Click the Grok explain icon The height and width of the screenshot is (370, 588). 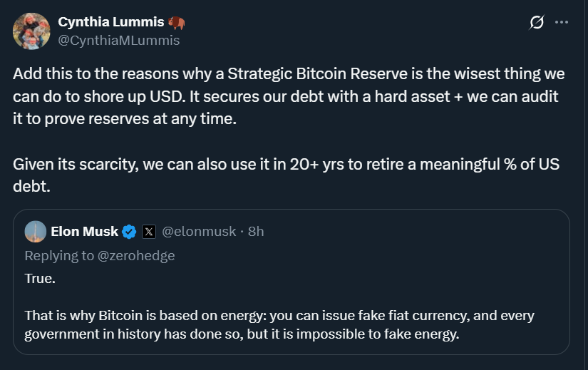(537, 23)
